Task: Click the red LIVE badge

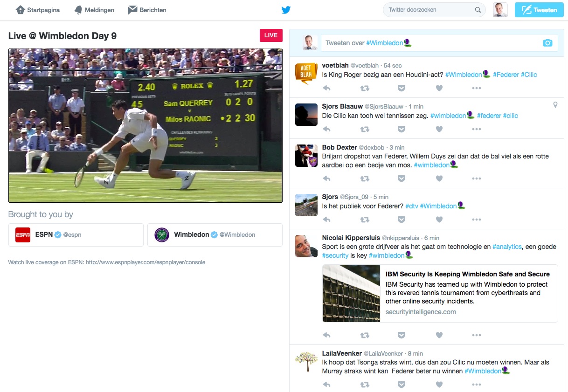Action: 271,35
